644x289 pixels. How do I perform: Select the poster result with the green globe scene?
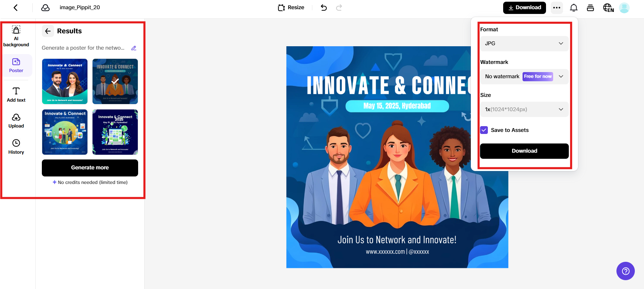(x=65, y=132)
